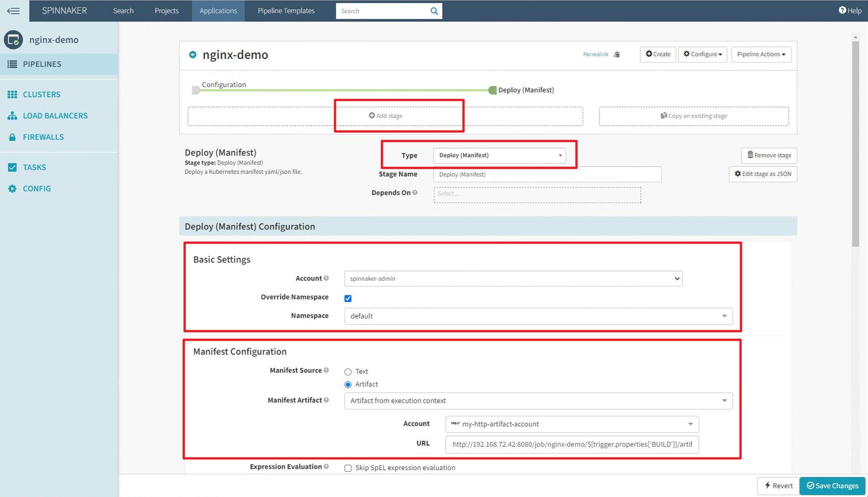Click the artifact URL input field

pyautogui.click(x=572, y=445)
